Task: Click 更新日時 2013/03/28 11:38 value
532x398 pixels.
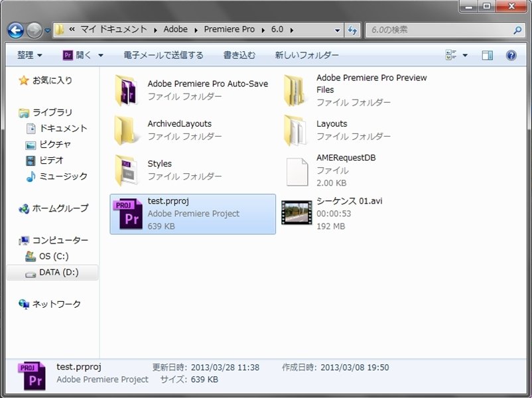Action: (226, 367)
